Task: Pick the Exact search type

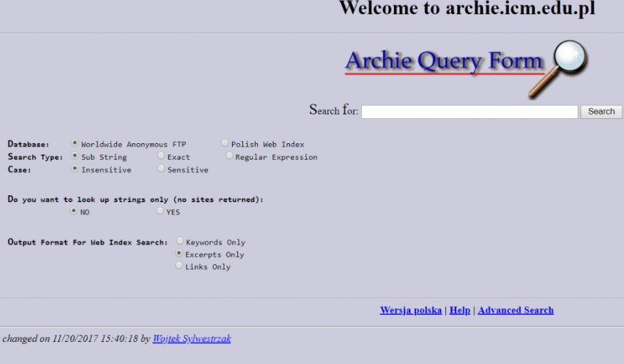Action: coord(161,156)
